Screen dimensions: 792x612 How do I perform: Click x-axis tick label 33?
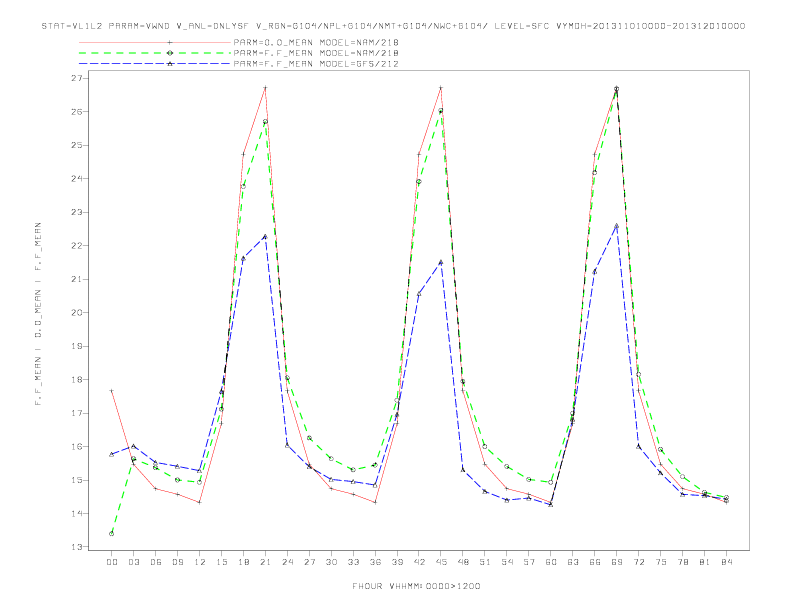click(x=353, y=562)
